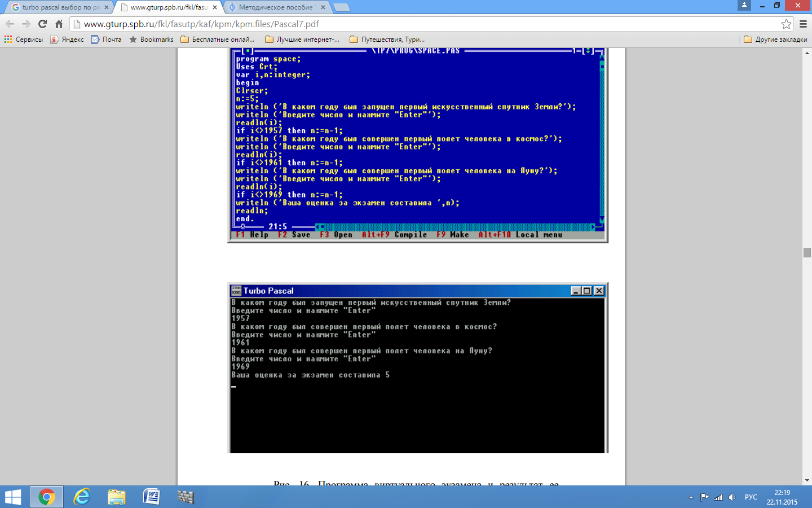
Task: Switch to the 'Методическое пособие' tab
Action: pos(276,7)
